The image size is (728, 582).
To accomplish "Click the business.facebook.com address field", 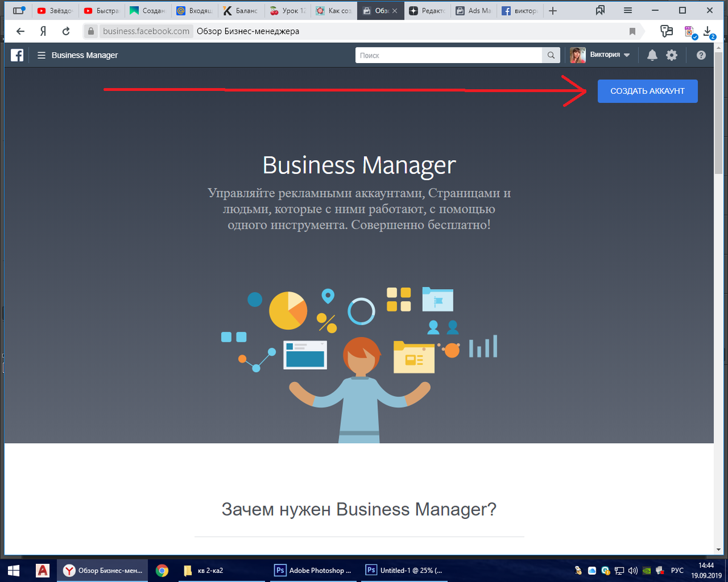I will pyautogui.click(x=146, y=31).
